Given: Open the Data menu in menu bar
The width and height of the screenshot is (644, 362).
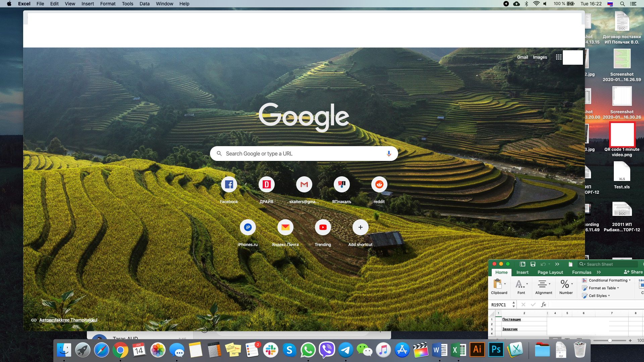Looking at the screenshot, I should [x=145, y=4].
